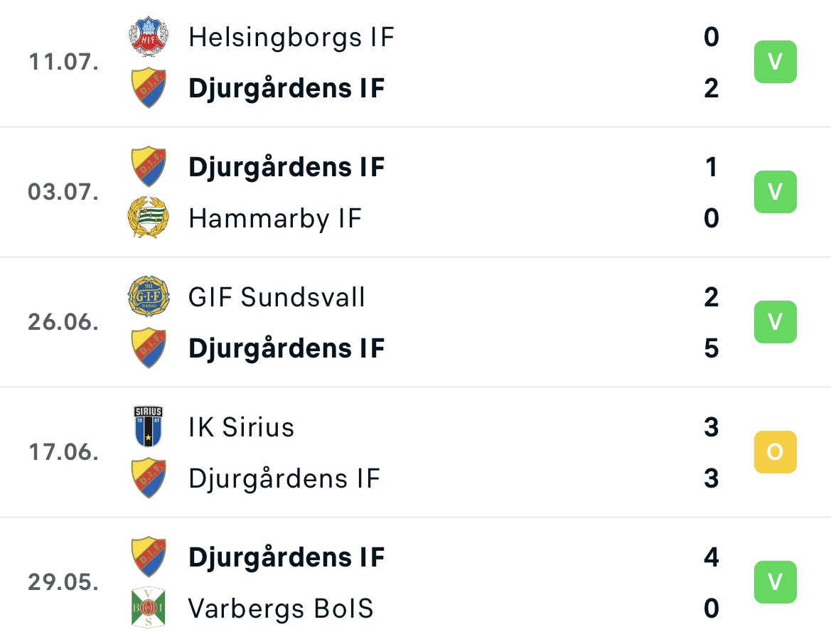Click the yellow O draw badge
The height and width of the screenshot is (644, 831).
tap(776, 452)
